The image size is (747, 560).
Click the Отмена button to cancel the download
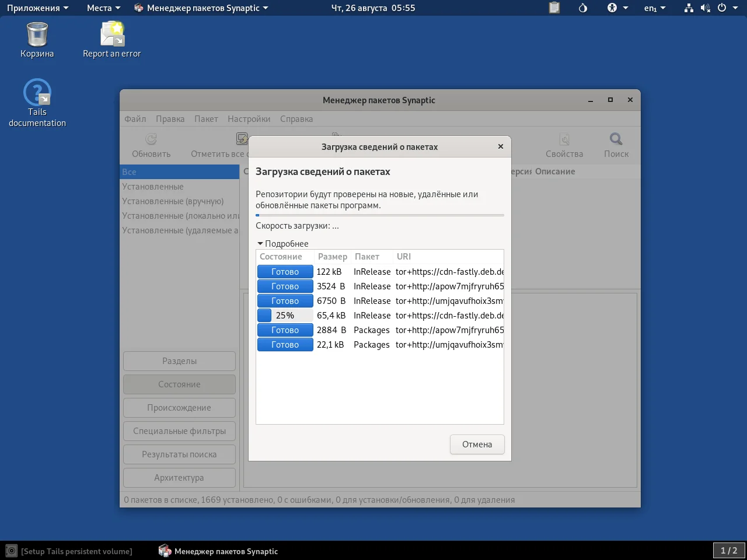point(477,444)
